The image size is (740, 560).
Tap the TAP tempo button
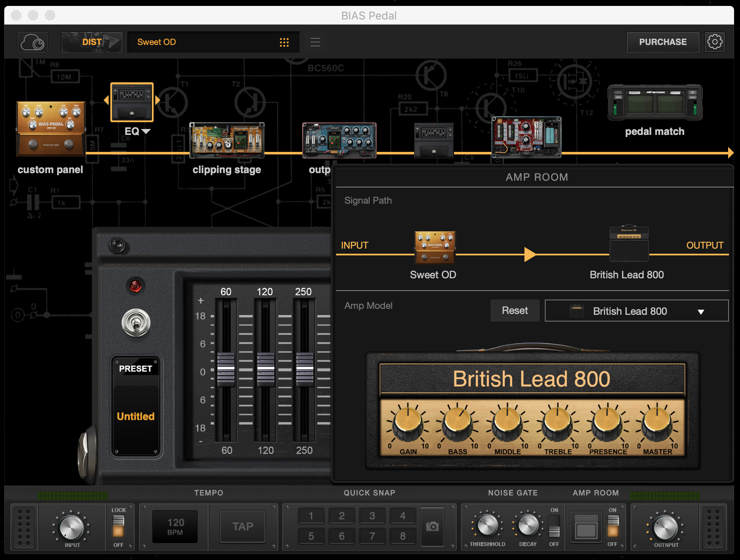243,526
